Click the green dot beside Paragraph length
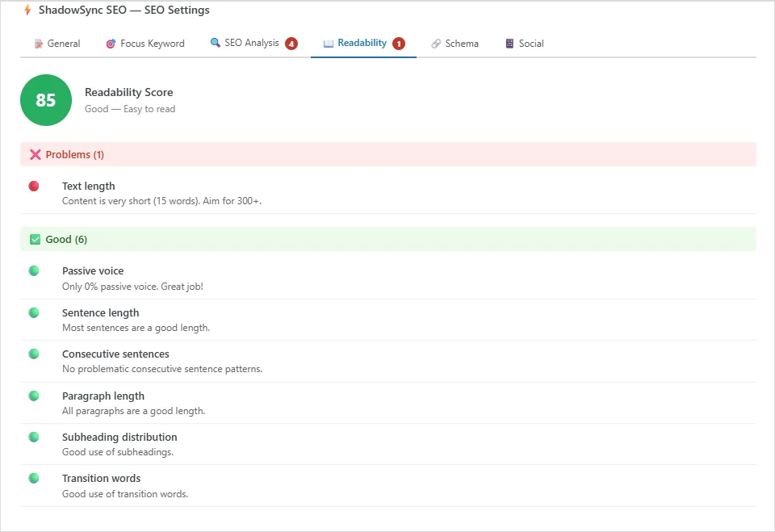775x532 pixels. click(x=34, y=396)
